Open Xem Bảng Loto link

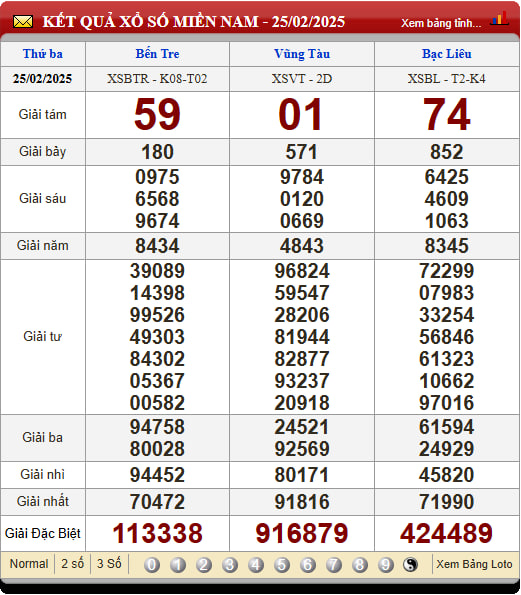(474, 564)
